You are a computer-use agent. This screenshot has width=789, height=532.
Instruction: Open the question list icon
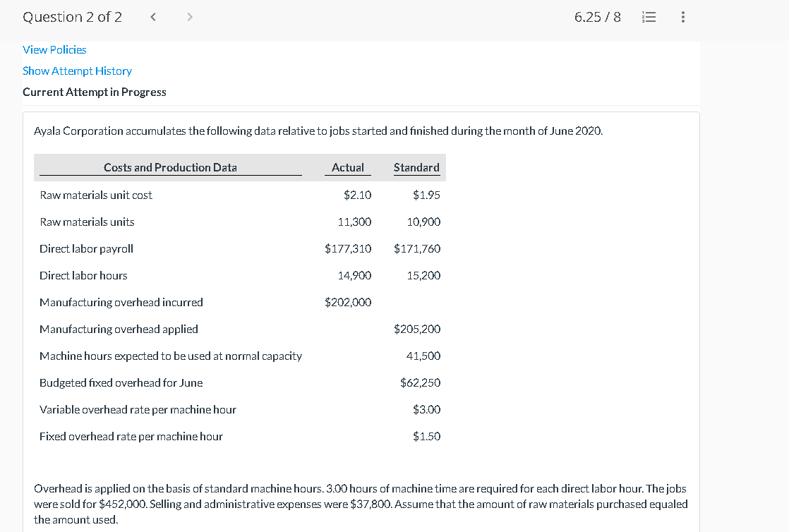point(649,17)
